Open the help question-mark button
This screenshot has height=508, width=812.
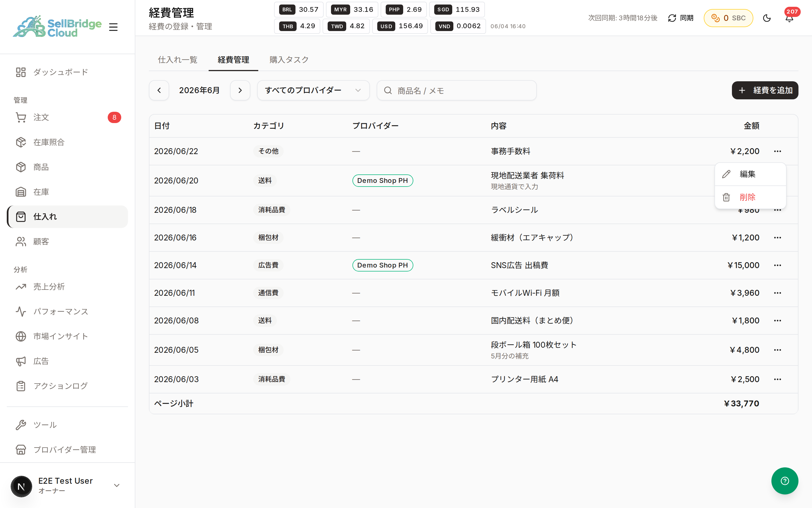coord(784,481)
